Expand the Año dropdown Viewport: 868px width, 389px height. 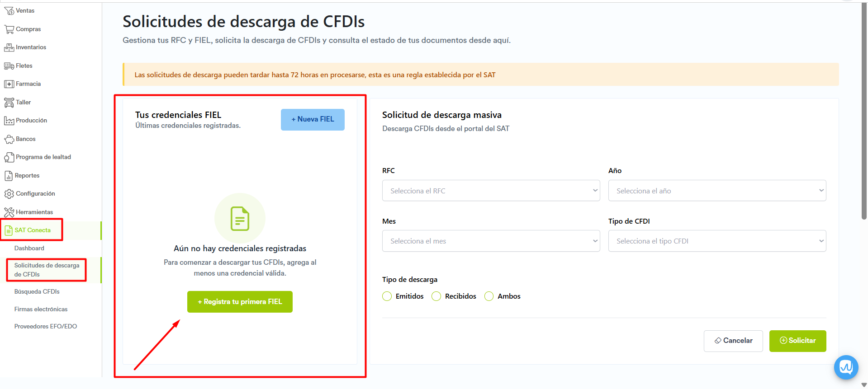click(x=717, y=191)
